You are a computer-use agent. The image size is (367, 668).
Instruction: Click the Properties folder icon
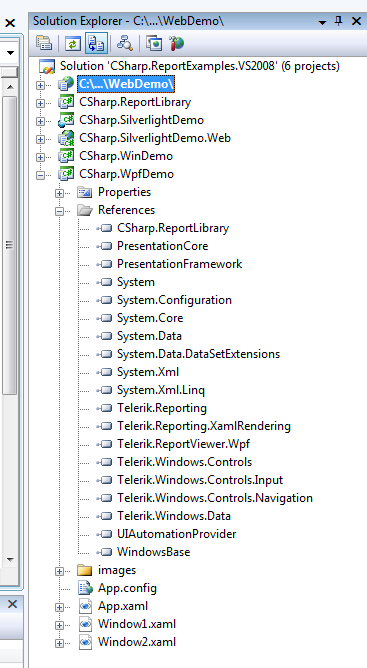coord(85,192)
